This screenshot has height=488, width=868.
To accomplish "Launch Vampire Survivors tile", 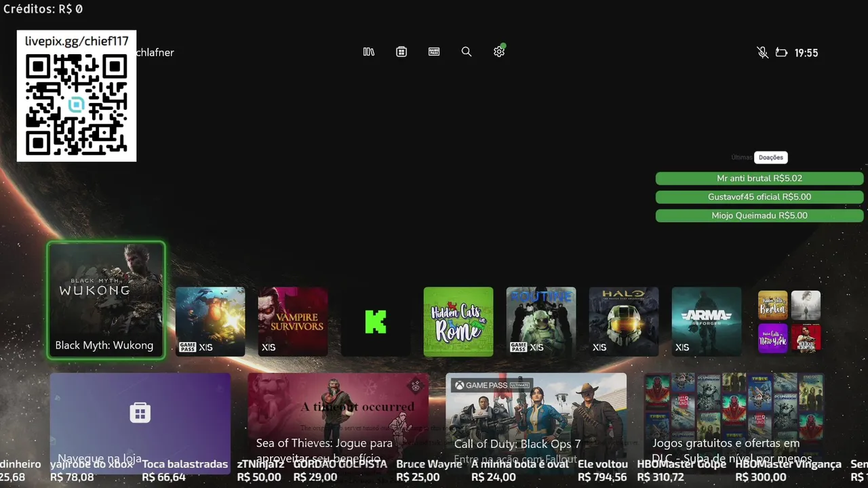I will point(293,321).
